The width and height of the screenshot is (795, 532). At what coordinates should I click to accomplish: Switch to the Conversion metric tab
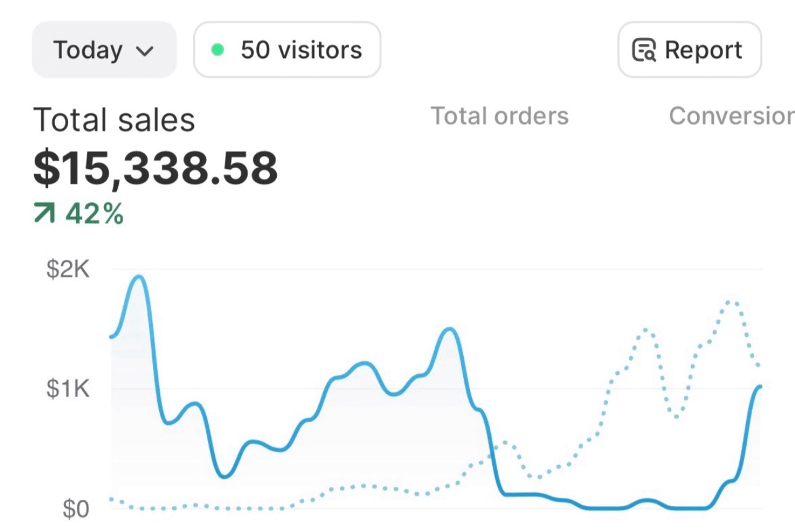click(731, 116)
